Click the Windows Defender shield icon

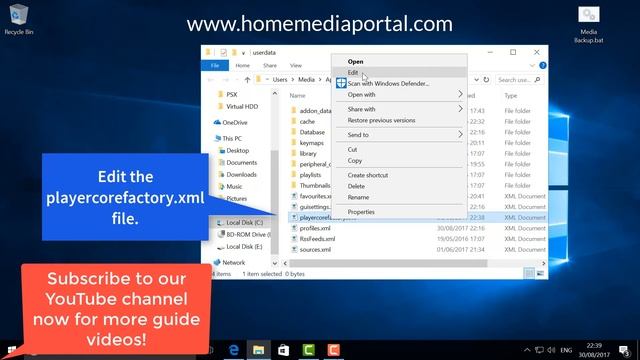point(341,83)
